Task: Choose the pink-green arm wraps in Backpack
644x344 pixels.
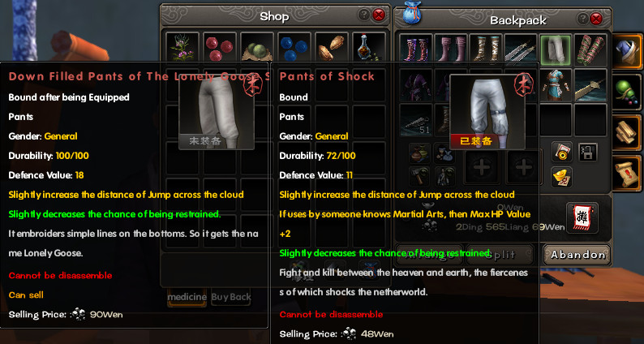Action: coord(590,49)
